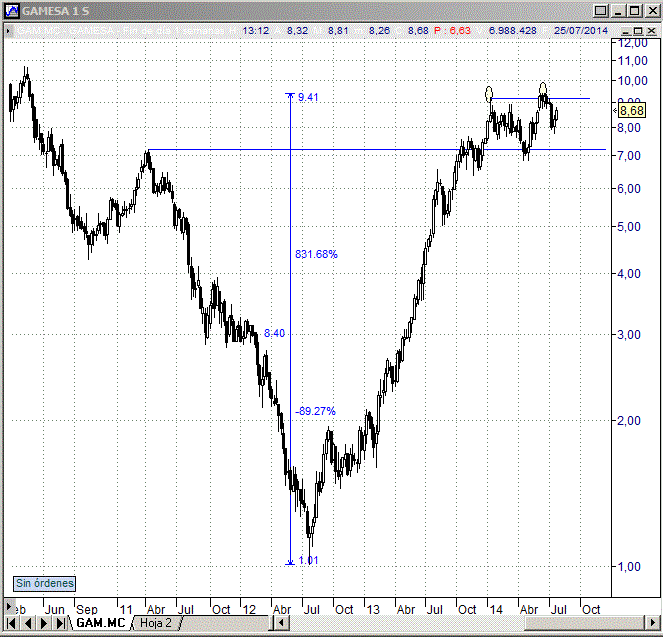663x637 pixels.
Task: Click the '11' year label on time axis
Action: (126, 610)
